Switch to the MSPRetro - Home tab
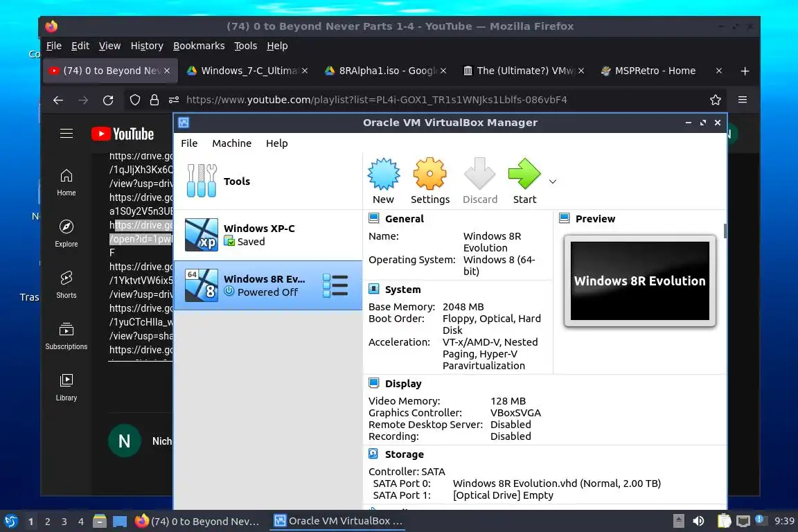The width and height of the screenshot is (798, 532). tap(661, 71)
